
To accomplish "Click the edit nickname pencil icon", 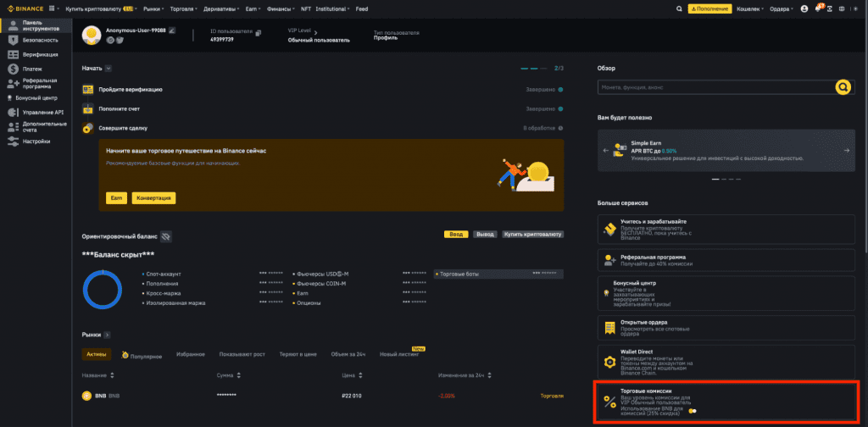I will (x=171, y=30).
